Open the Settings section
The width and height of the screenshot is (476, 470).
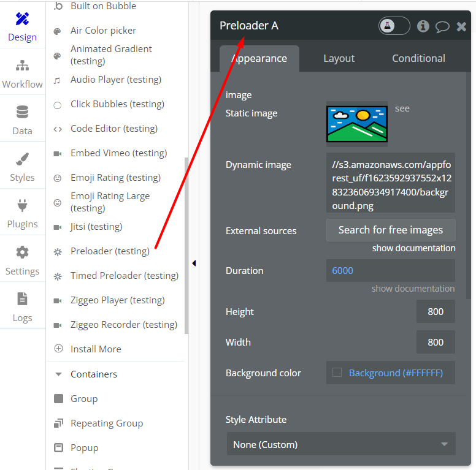click(x=22, y=260)
